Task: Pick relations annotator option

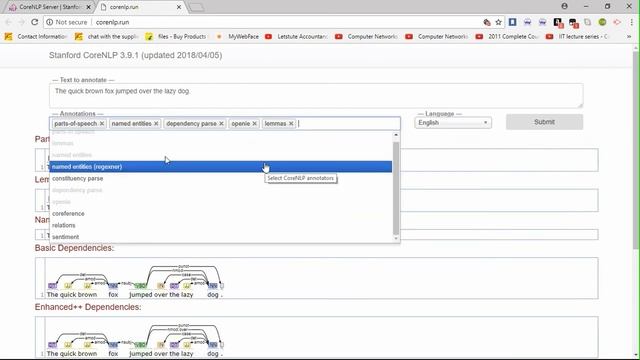Action: click(x=221, y=225)
